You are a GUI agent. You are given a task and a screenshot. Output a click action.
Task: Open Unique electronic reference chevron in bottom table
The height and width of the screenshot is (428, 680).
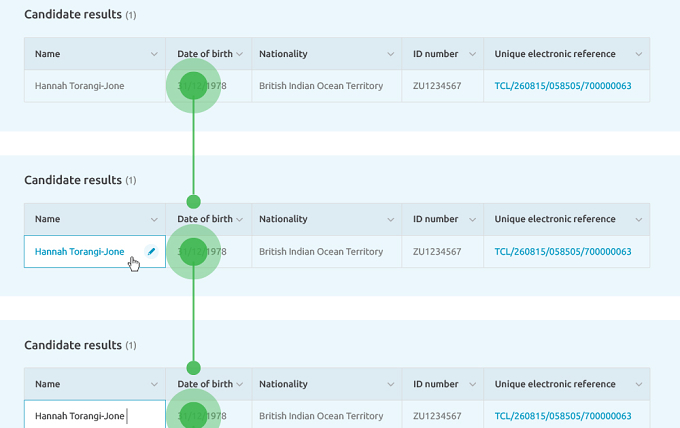[x=638, y=384]
